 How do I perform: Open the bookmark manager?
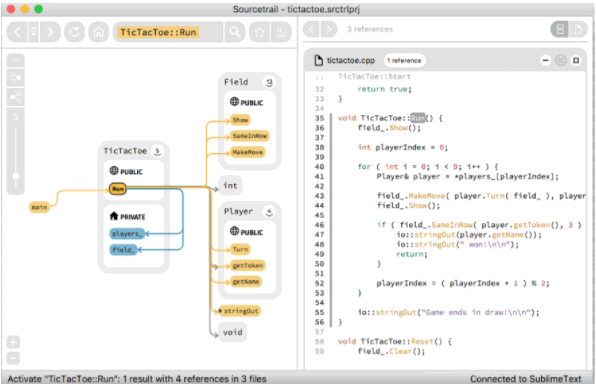pyautogui.click(x=281, y=32)
